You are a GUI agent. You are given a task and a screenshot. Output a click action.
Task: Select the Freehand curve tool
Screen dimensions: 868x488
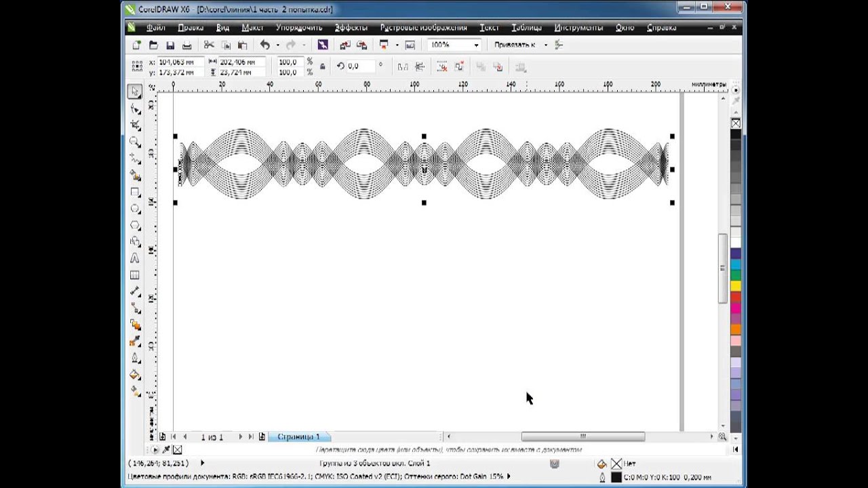point(136,159)
